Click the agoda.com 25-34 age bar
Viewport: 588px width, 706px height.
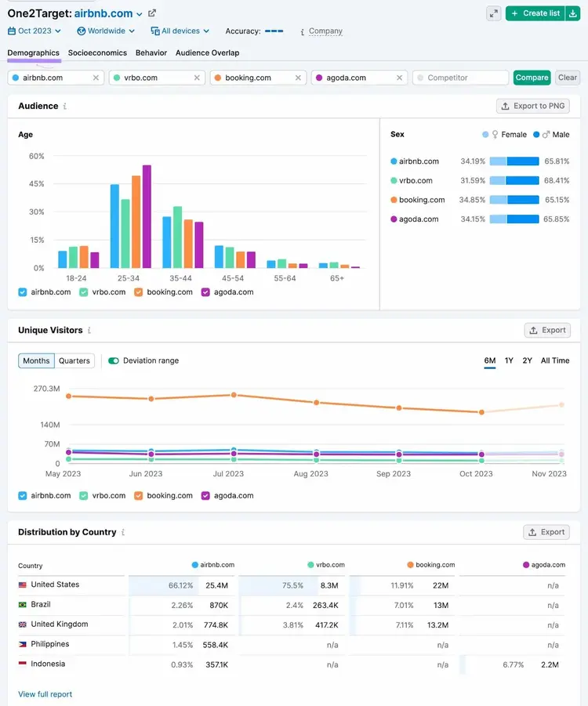[x=147, y=216]
